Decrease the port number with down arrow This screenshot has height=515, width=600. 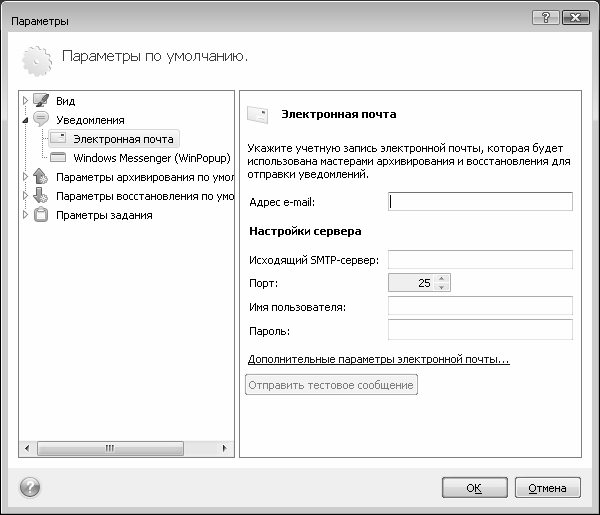pos(442,287)
